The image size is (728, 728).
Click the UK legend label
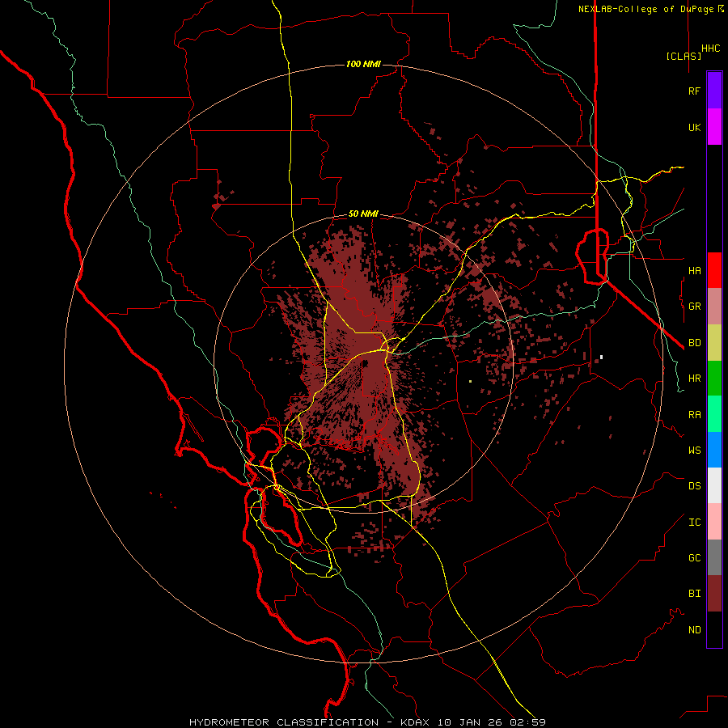694,127
